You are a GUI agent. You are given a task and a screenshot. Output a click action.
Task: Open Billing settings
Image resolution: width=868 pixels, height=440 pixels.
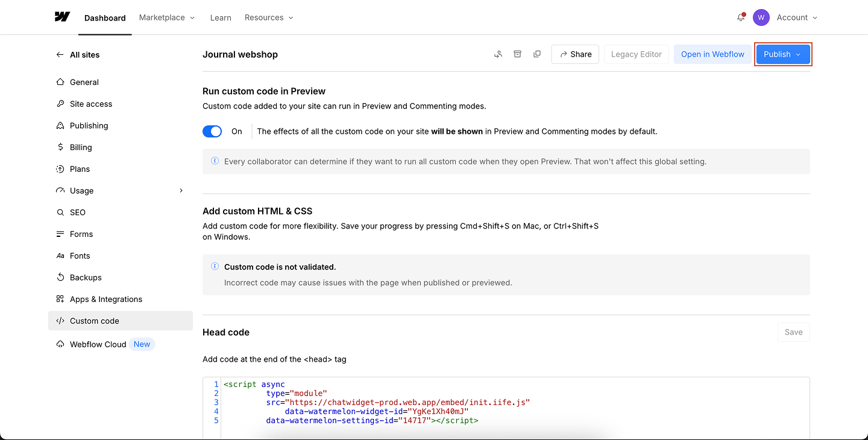pos(121,147)
